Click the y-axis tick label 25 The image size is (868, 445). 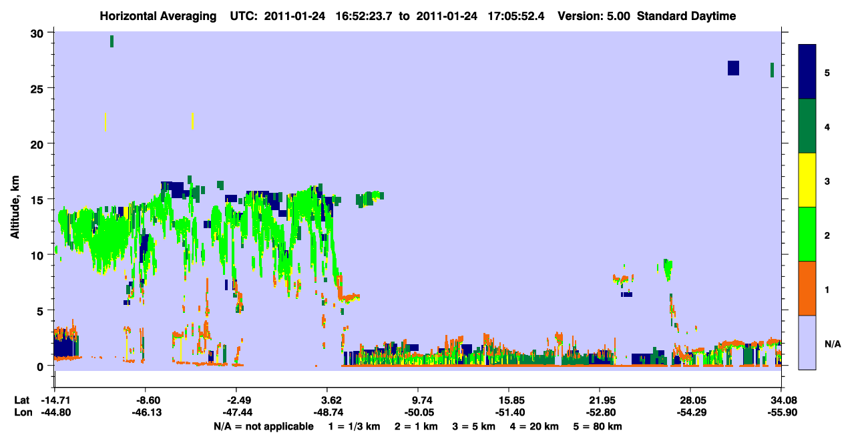tap(38, 89)
